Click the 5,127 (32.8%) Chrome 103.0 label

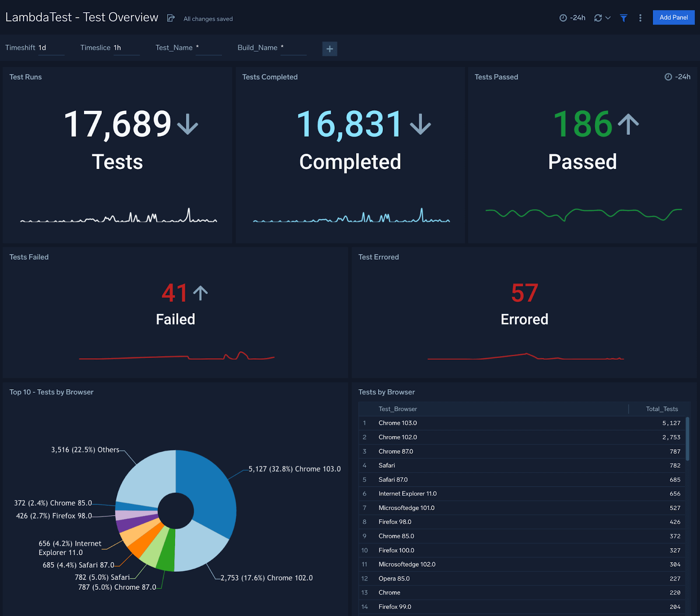[294, 469]
